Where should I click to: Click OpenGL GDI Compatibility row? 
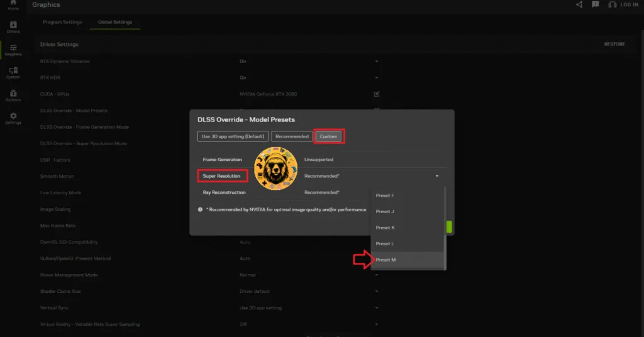click(69, 242)
